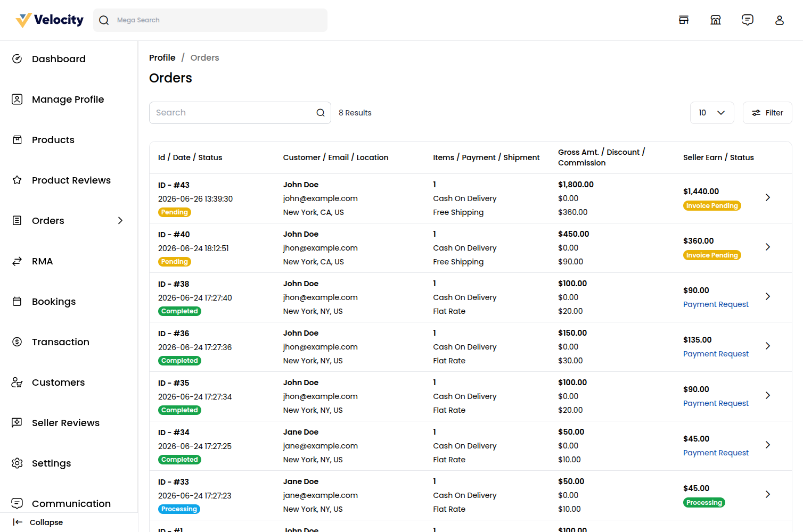Click the Manage Profile sidebar icon

tap(17, 99)
